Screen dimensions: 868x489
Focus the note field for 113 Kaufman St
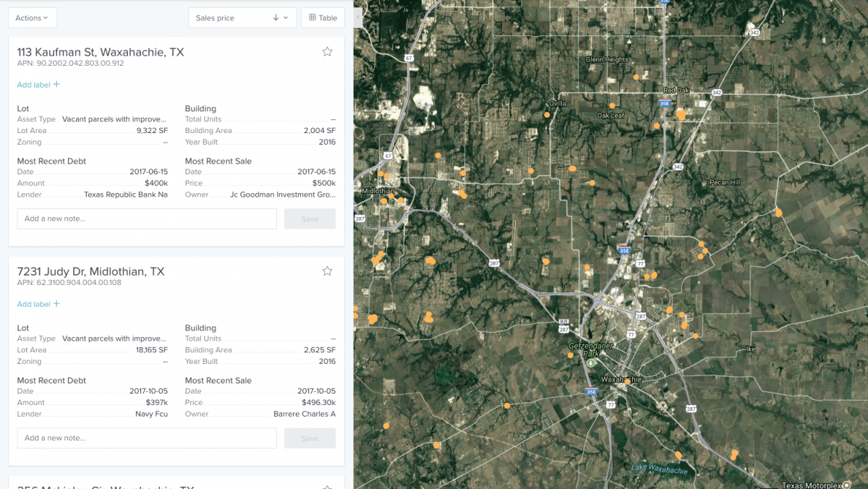pos(147,218)
